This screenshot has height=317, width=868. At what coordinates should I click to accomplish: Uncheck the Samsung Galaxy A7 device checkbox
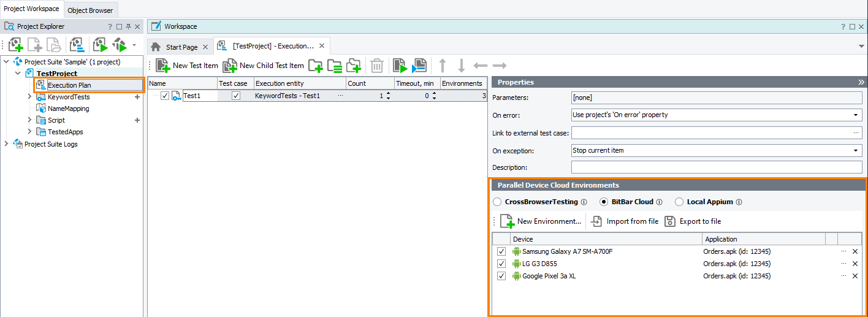(x=501, y=251)
